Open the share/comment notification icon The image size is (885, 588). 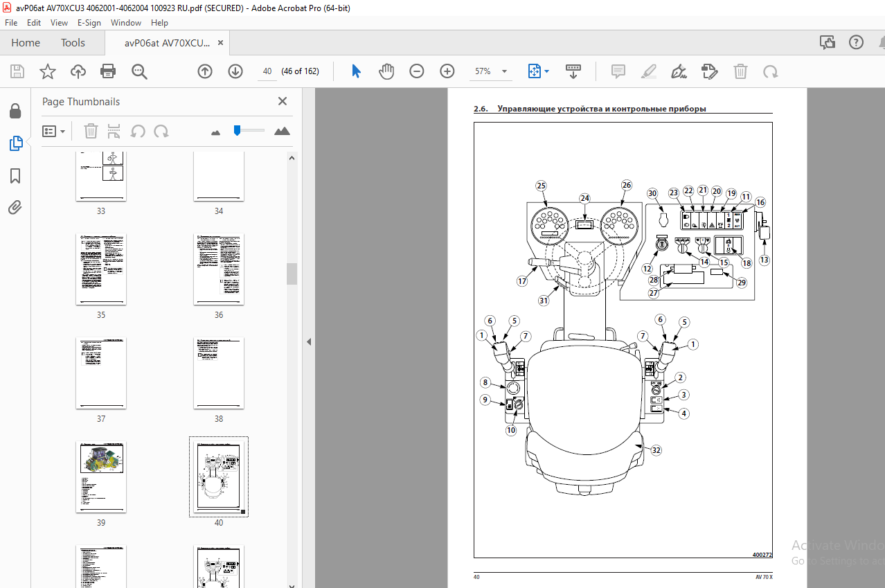[828, 42]
